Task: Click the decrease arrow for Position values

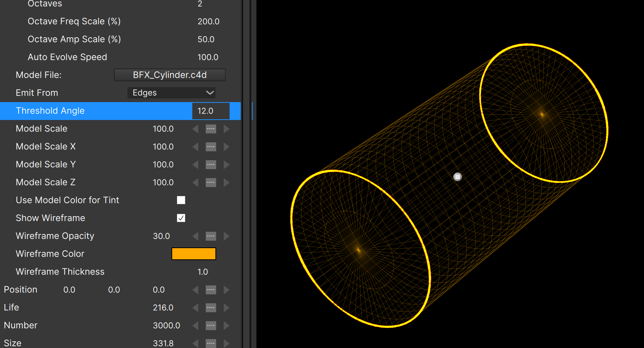Action: click(x=195, y=290)
